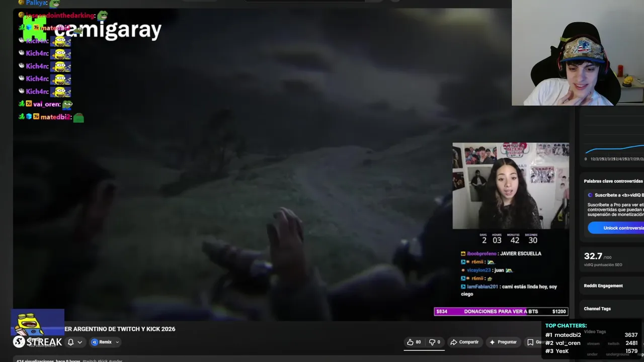
Task: Click the Compartir share button
Action: click(x=464, y=342)
